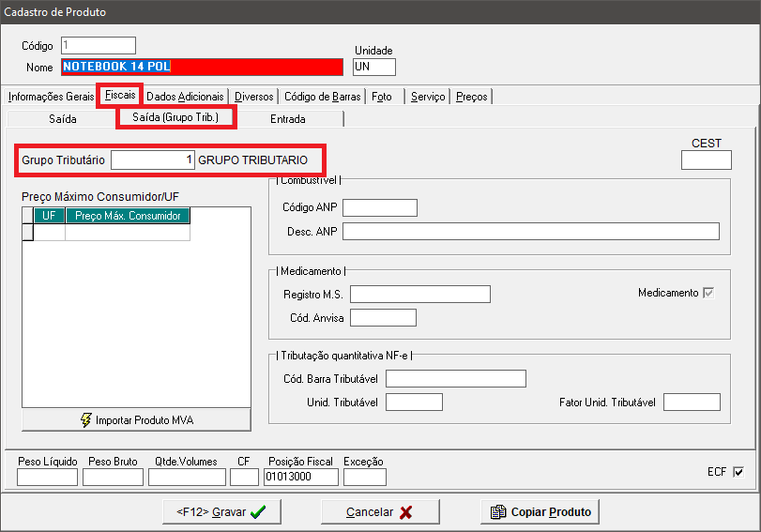Screen dimensions: 761x532
Task: Focus the Código ANP field
Action: (379, 207)
